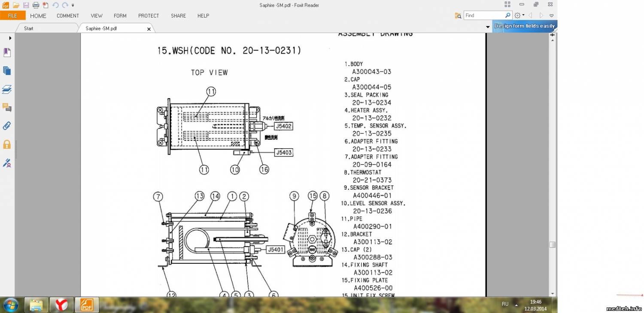Image resolution: width=644 pixels, height=313 pixels.
Task: Show the Layers panel
Action: point(7,89)
